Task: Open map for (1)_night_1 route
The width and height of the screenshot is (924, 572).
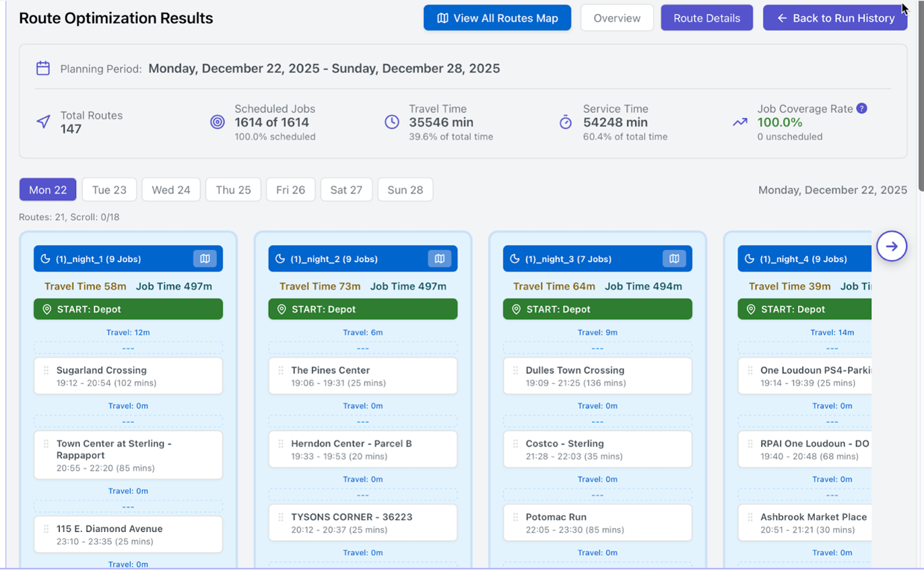Action: 205,259
